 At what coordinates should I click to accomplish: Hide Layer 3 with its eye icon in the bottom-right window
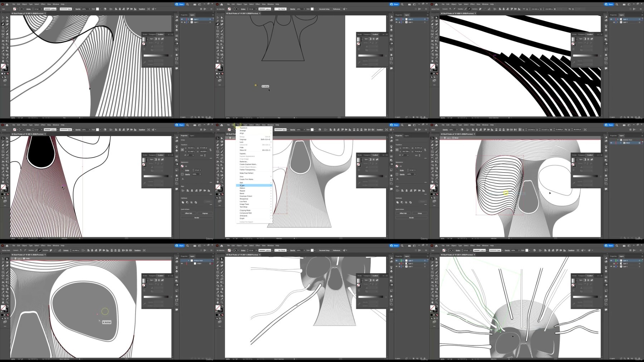tap(611, 261)
